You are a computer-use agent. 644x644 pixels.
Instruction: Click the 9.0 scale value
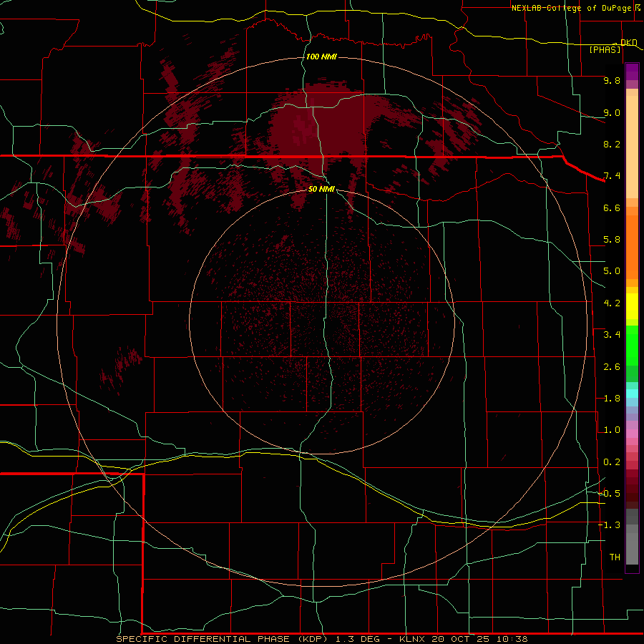pyautogui.click(x=612, y=112)
